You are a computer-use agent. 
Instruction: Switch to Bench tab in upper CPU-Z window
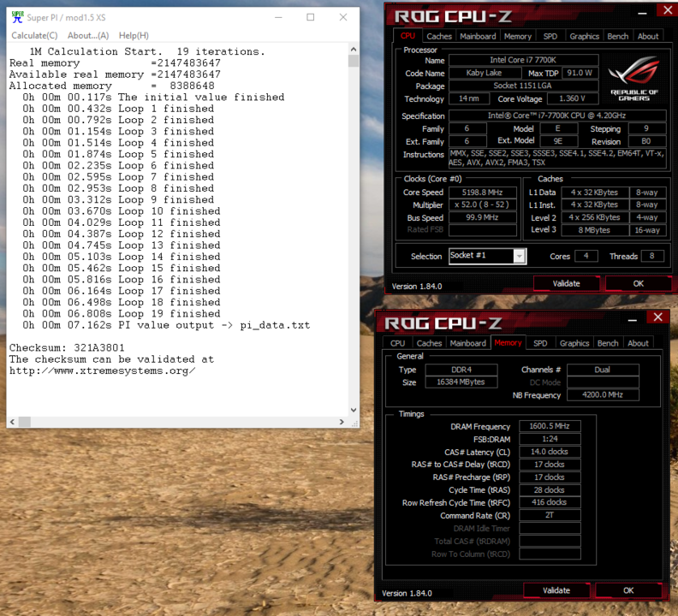617,36
